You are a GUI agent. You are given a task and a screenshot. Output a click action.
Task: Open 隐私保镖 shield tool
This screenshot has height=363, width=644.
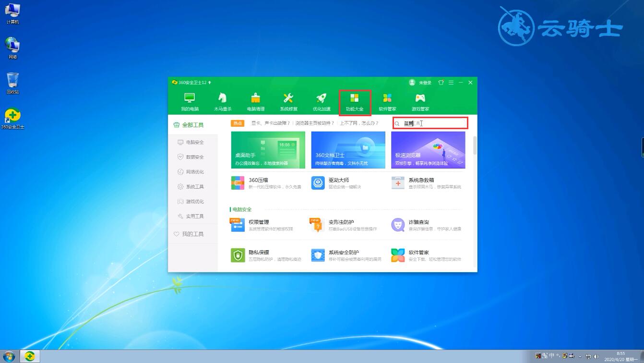[266, 255]
